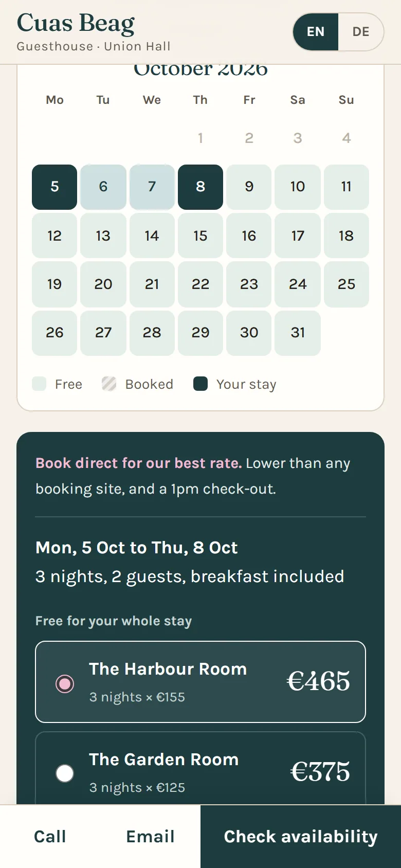Select October 11 Sunday date

[347, 187]
